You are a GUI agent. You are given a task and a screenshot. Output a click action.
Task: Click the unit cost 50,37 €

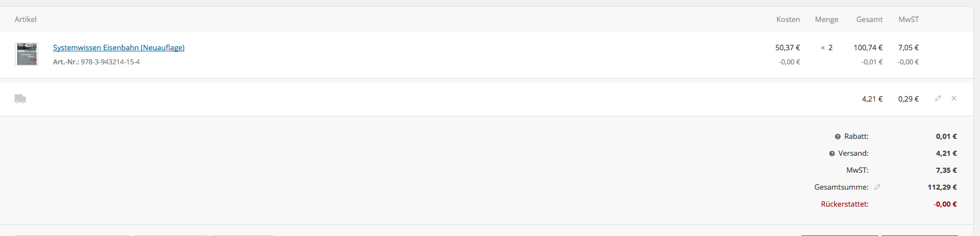click(x=788, y=47)
